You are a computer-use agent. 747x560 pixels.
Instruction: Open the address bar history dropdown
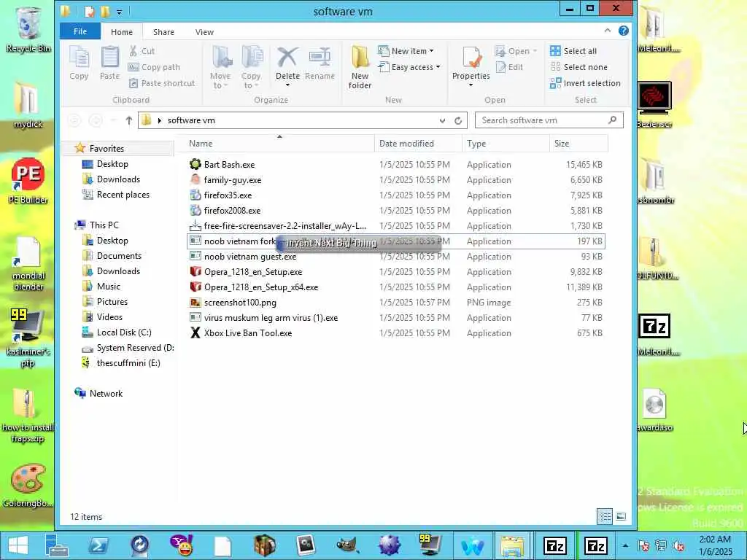tap(442, 120)
